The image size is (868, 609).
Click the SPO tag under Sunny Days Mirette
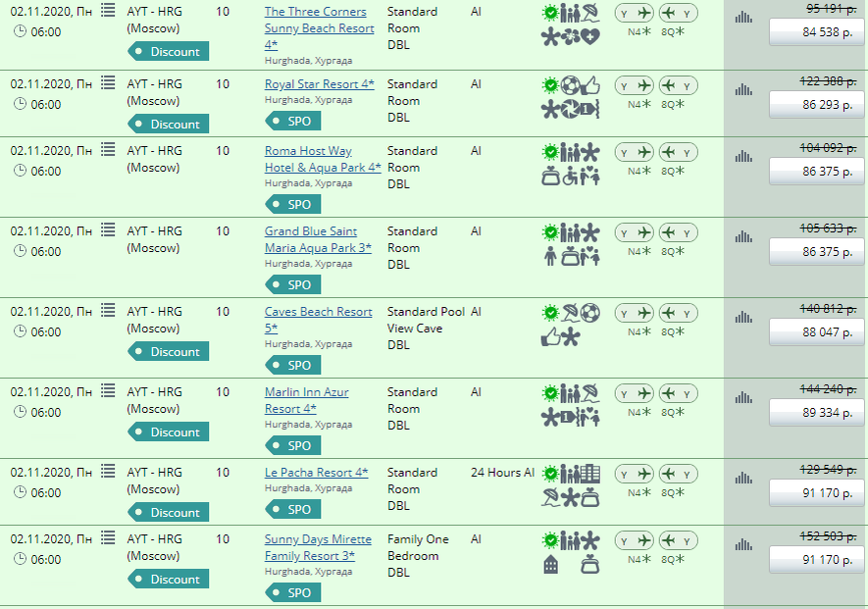coord(293,592)
